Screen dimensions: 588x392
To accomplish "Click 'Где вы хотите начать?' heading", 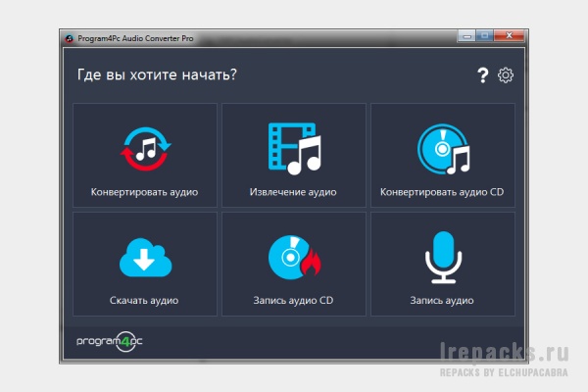I will point(157,74).
